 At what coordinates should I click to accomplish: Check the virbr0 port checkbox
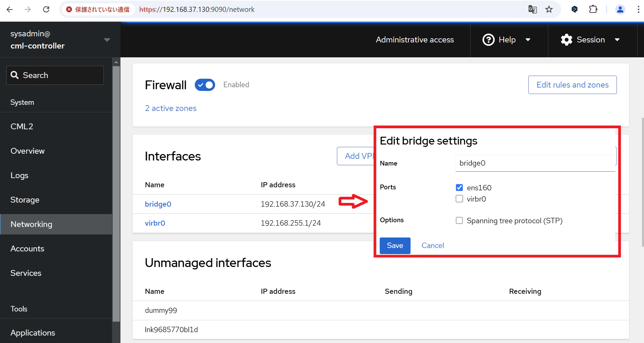[459, 199]
